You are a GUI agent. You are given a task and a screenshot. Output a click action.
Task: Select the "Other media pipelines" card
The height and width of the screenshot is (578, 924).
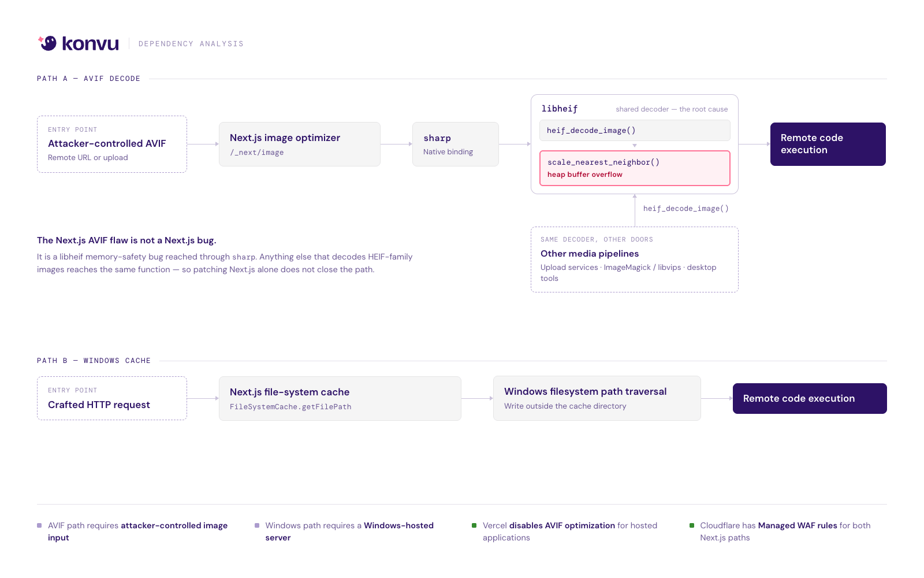coord(635,260)
